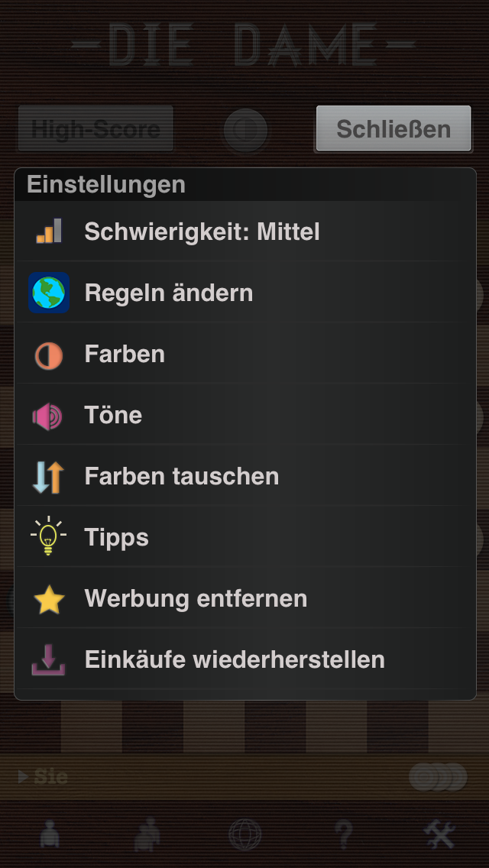Tap the question mark help icon
The image size is (489, 868).
tap(342, 835)
